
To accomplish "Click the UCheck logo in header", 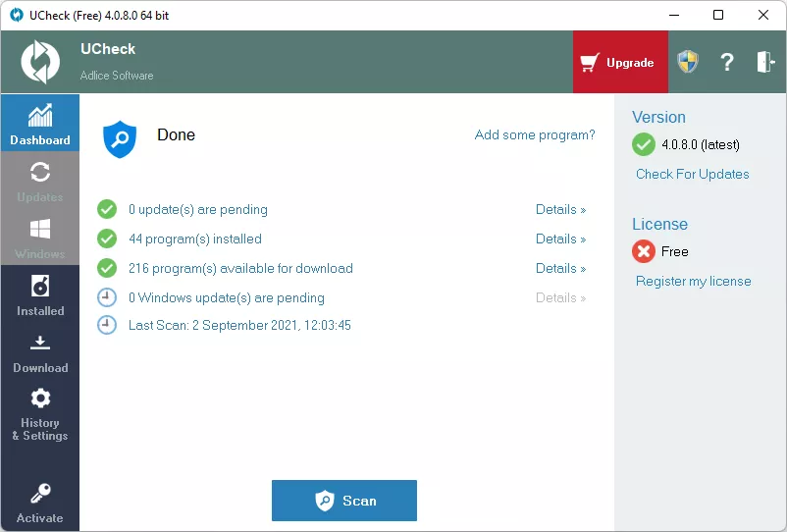I will coord(41,62).
